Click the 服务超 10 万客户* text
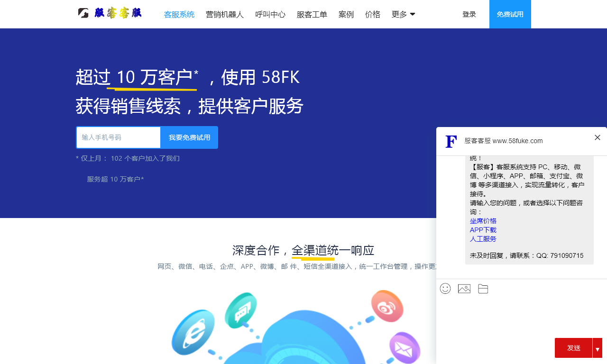The image size is (607, 364). [x=115, y=179]
